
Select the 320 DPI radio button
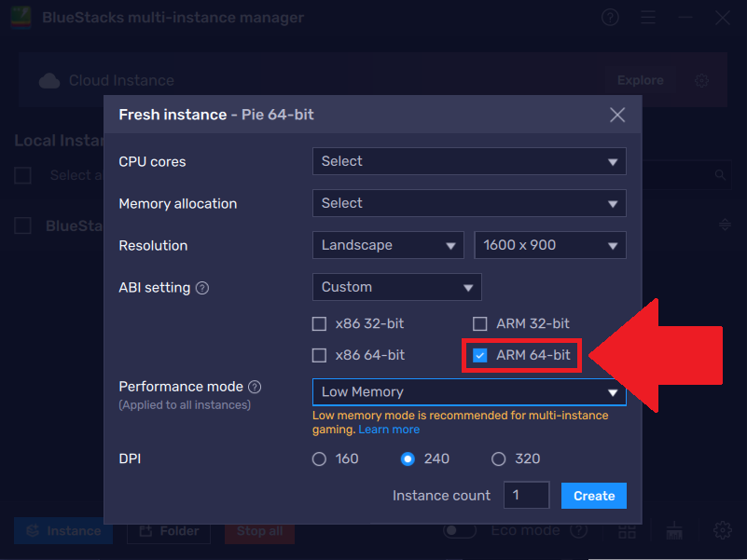click(x=498, y=459)
